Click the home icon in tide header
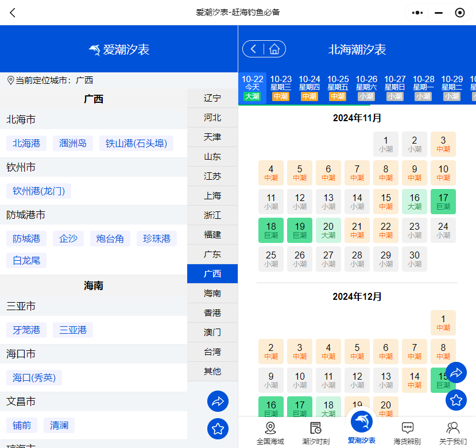476x448 pixels. click(x=274, y=49)
